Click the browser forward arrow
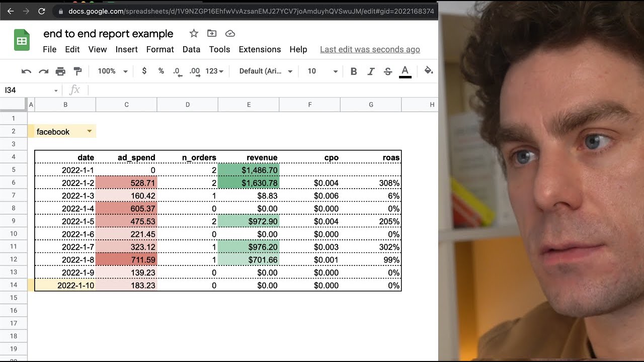The width and height of the screenshot is (644, 362). 26,11
